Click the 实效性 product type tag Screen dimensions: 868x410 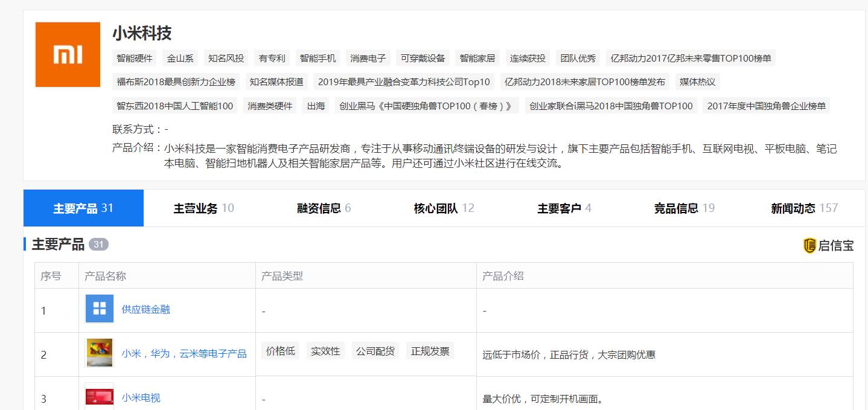(326, 351)
